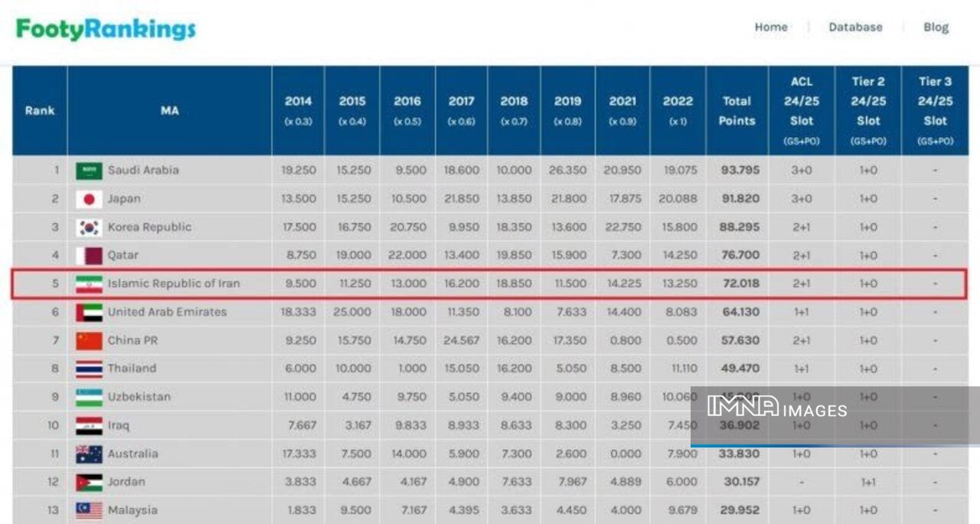Screen dimensions: 980x524
Task: Click the IMNA Images watermark
Action: click(x=776, y=408)
